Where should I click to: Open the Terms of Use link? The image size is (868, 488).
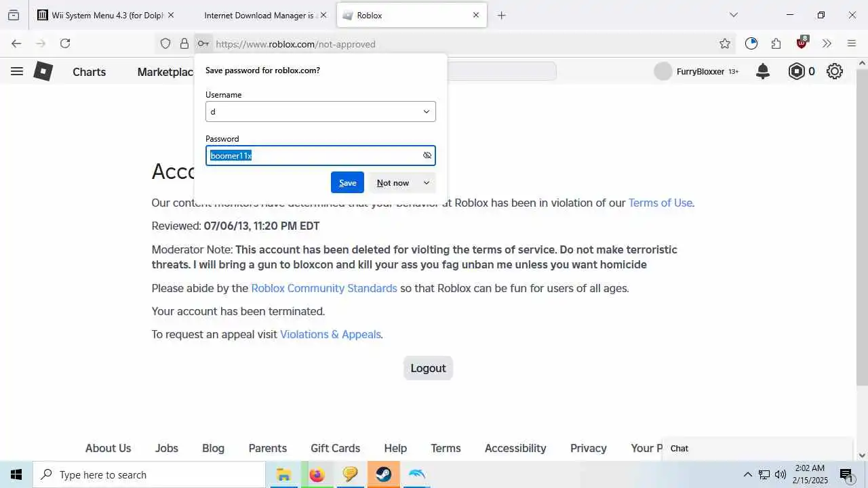[660, 203]
